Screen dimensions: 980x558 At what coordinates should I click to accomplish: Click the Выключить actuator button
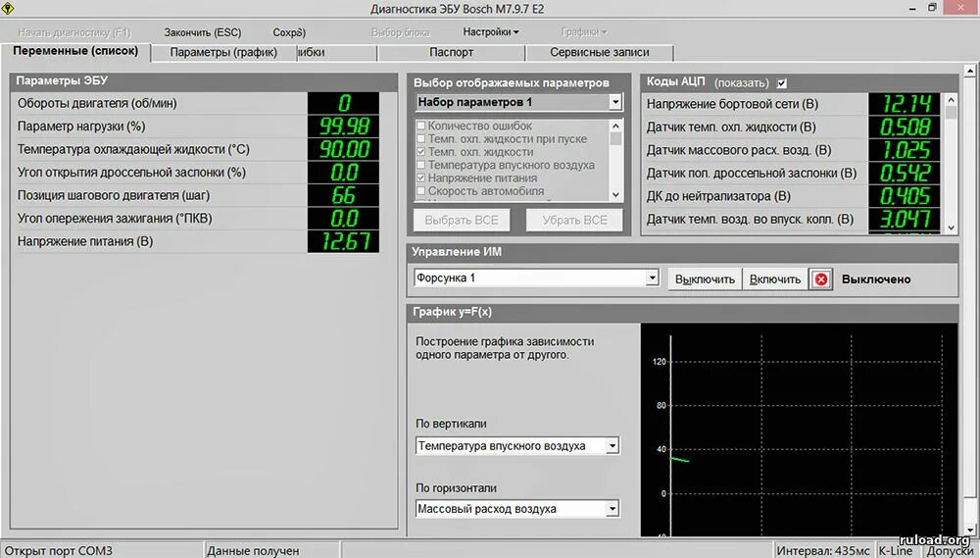point(705,279)
